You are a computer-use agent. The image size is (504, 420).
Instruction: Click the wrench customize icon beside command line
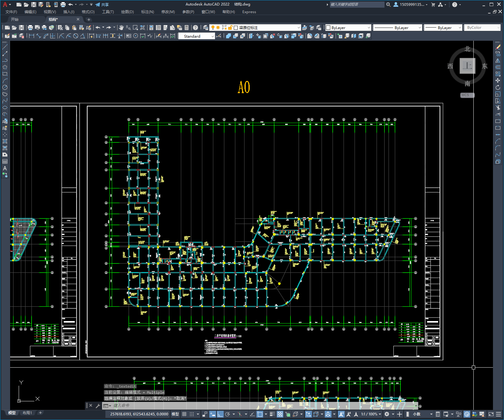coord(98,406)
